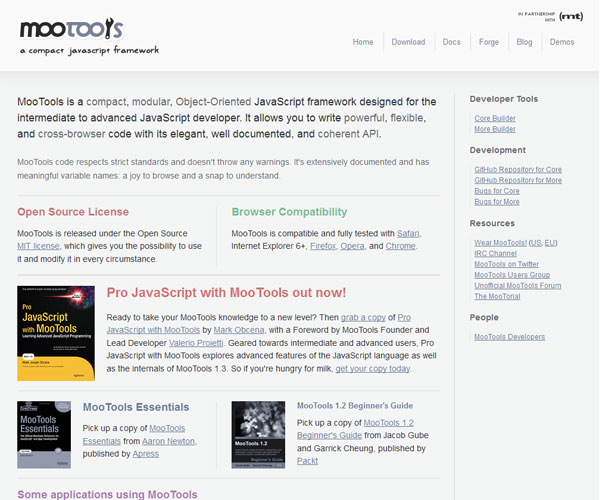Go to the Docs nav item
Image resolution: width=600 pixels, height=500 pixels.
(451, 42)
